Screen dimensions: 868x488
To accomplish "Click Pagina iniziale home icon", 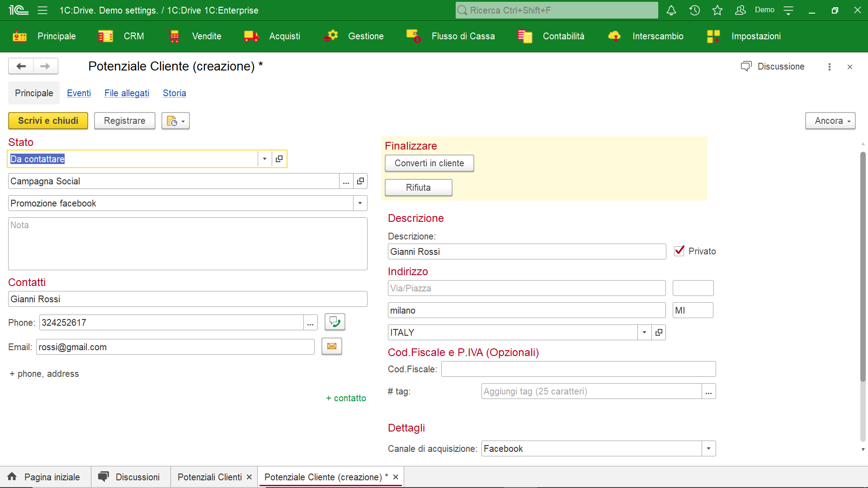I will coord(12,477).
